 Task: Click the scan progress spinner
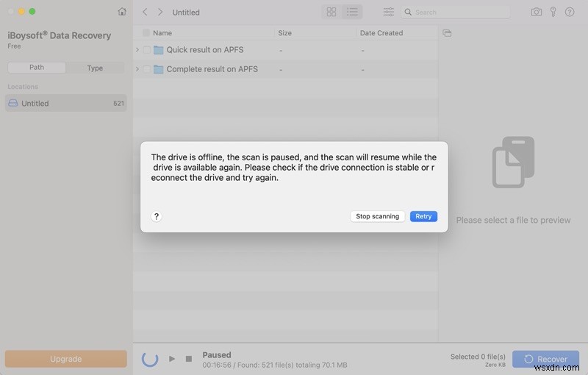pyautogui.click(x=150, y=359)
